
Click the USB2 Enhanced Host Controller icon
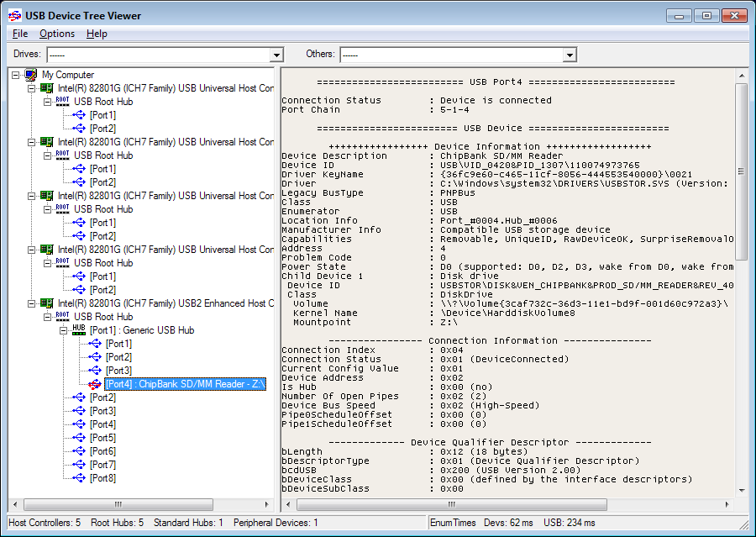[46, 303]
